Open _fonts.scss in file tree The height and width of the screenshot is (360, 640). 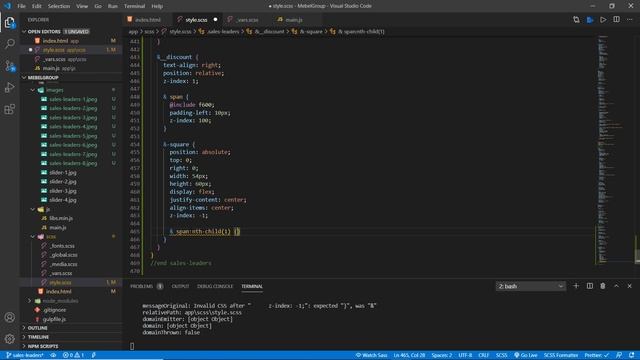(62, 246)
